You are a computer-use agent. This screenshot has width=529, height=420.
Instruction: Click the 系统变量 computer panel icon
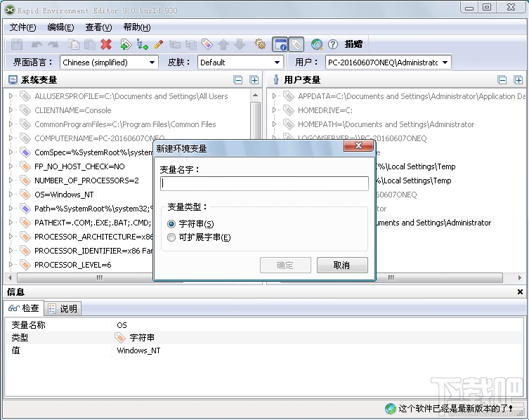13,80
